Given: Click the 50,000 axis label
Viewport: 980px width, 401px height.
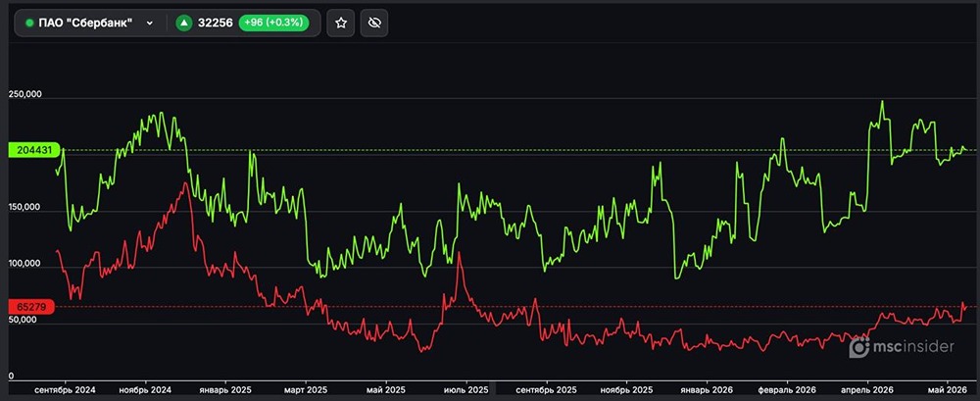Looking at the screenshot, I should (23, 320).
